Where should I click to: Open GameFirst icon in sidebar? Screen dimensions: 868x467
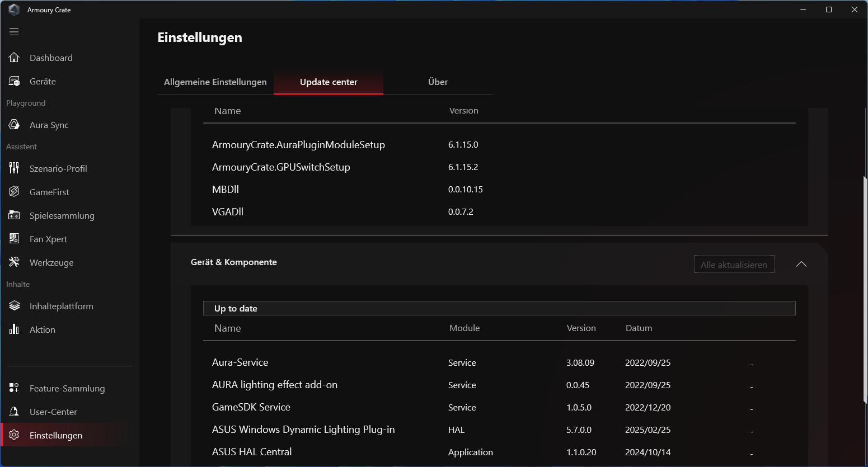pyautogui.click(x=15, y=192)
